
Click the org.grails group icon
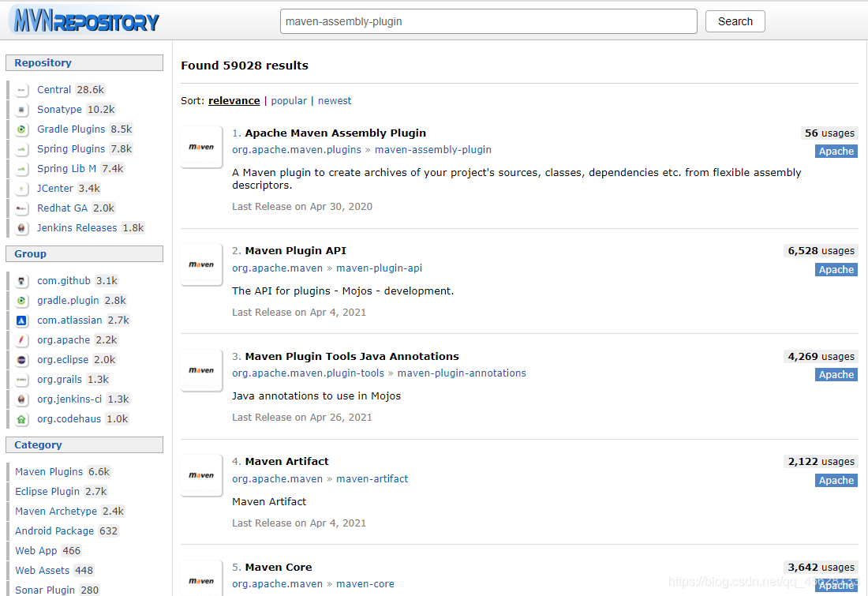pos(21,380)
